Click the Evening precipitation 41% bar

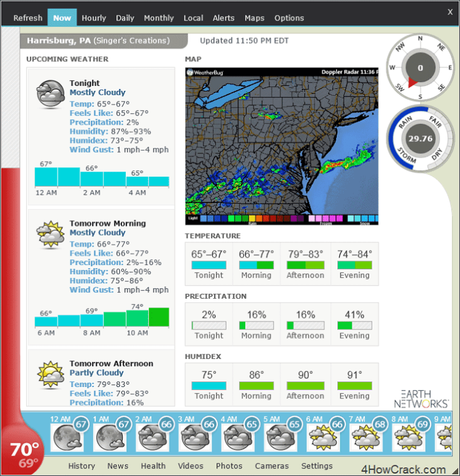pyautogui.click(x=354, y=326)
